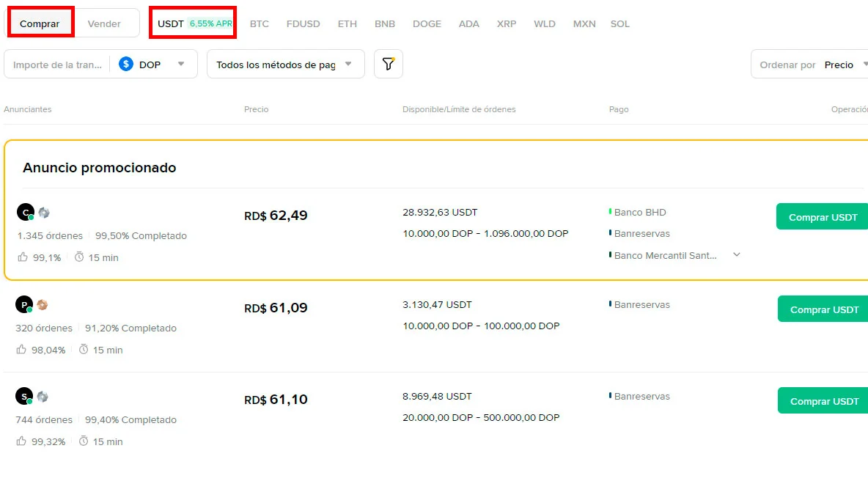The width and height of the screenshot is (868, 481).
Task: Select the SOL crypto tab
Action: [x=620, y=23]
